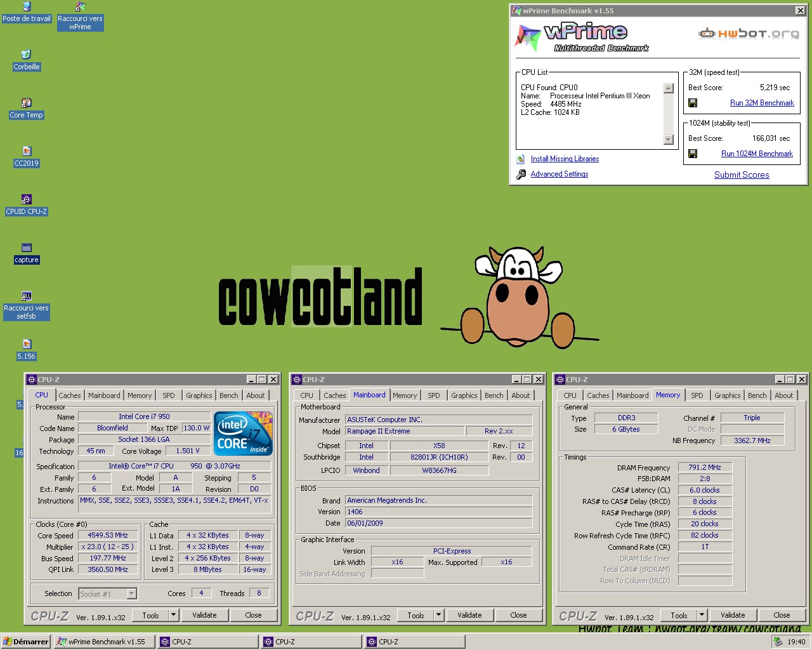Click the system tray clock 19:40
Viewport: 812px width, 650px height.
tap(796, 642)
